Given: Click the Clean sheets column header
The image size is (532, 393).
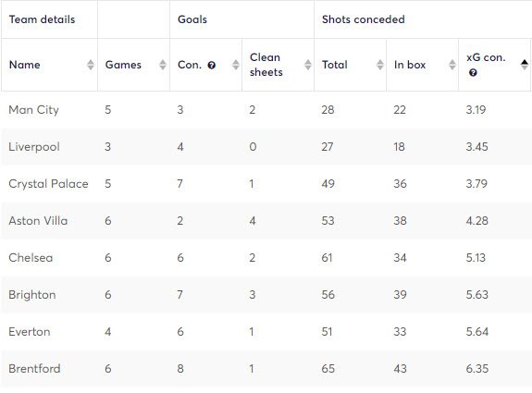Looking at the screenshot, I should [x=266, y=65].
